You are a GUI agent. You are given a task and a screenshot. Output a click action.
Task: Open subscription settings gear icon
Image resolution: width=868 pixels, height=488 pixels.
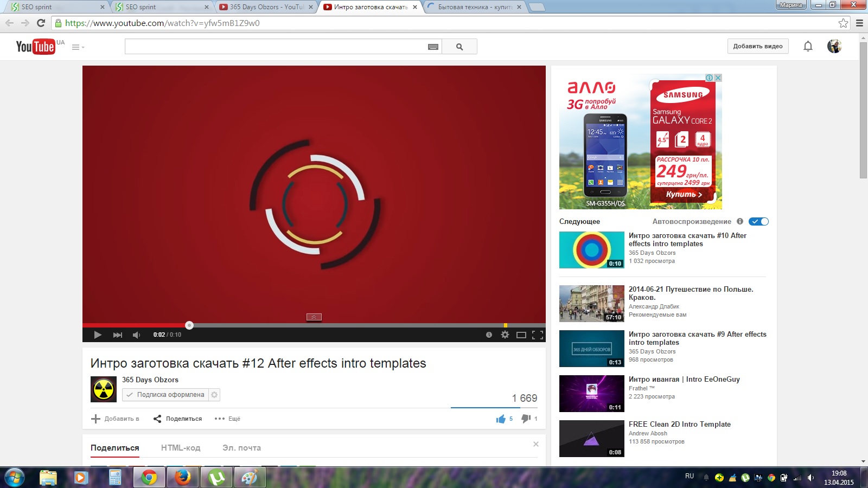(x=214, y=395)
